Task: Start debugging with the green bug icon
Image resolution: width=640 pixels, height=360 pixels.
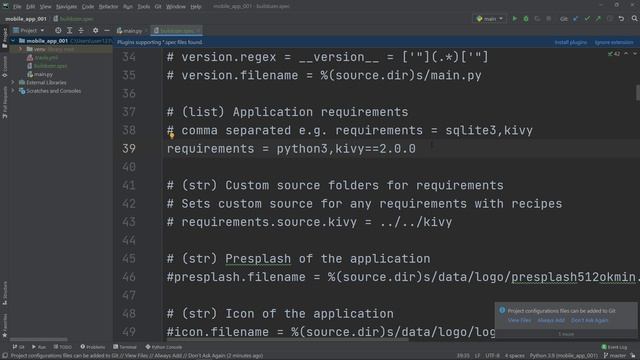Action: (x=526, y=19)
